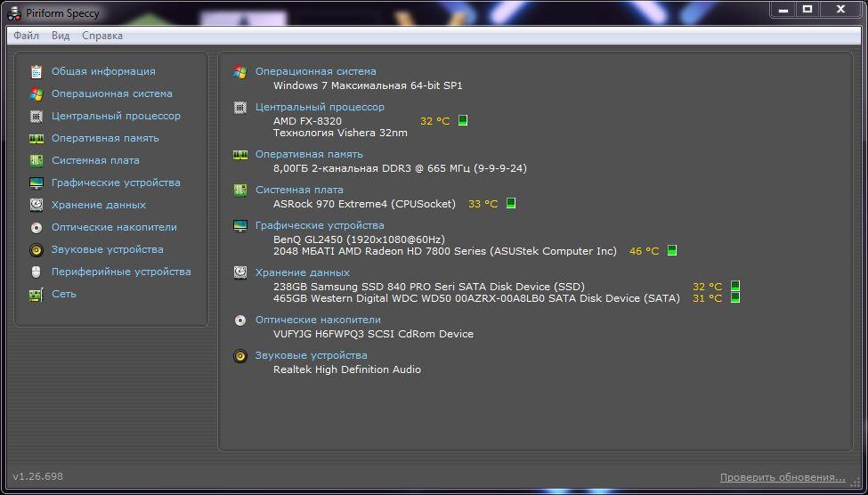868x495 pixels.
Task: Select Оптические накопители in the sidebar
Action: click(115, 227)
